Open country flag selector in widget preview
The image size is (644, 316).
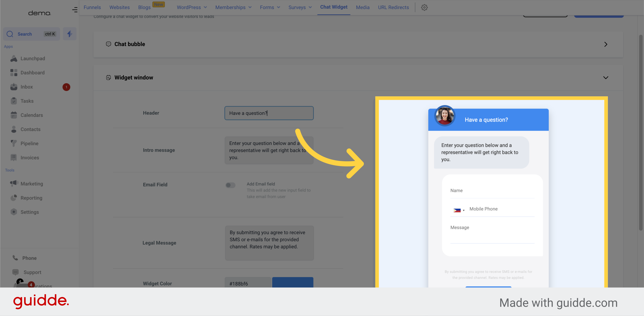pyautogui.click(x=459, y=210)
